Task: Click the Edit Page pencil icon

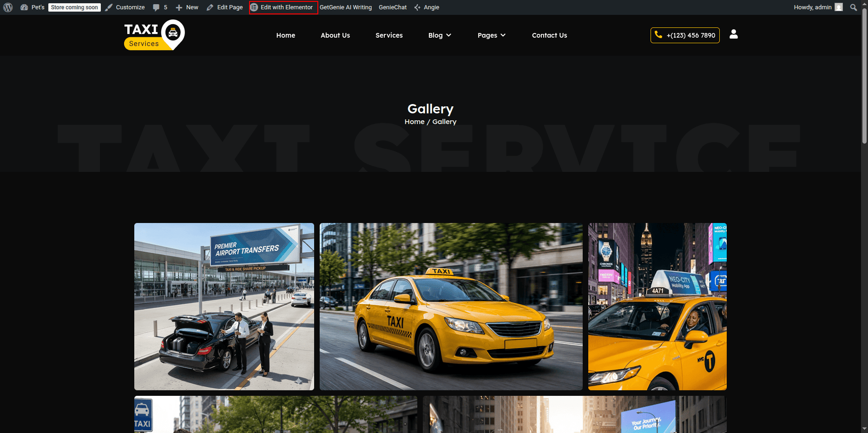Action: 210,7
